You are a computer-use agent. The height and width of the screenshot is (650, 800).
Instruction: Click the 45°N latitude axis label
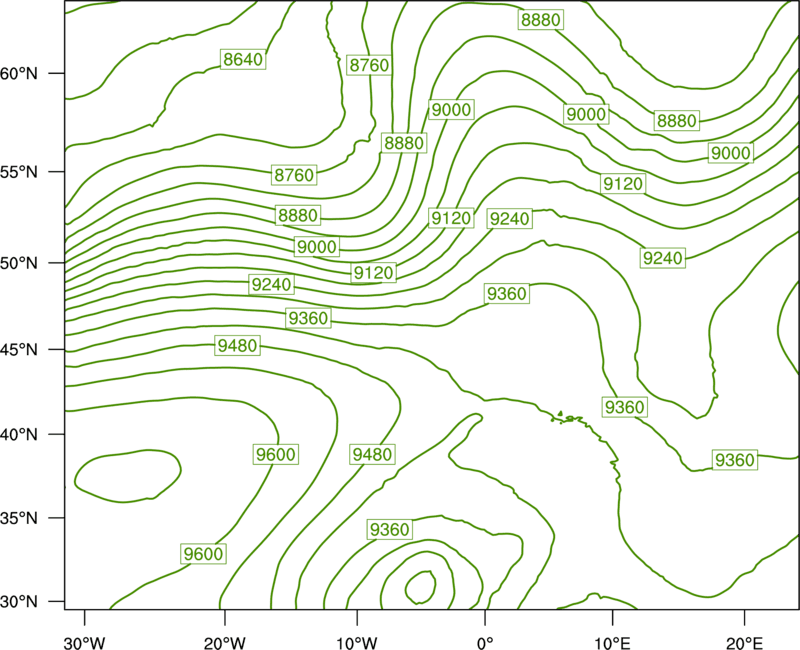pos(19,349)
